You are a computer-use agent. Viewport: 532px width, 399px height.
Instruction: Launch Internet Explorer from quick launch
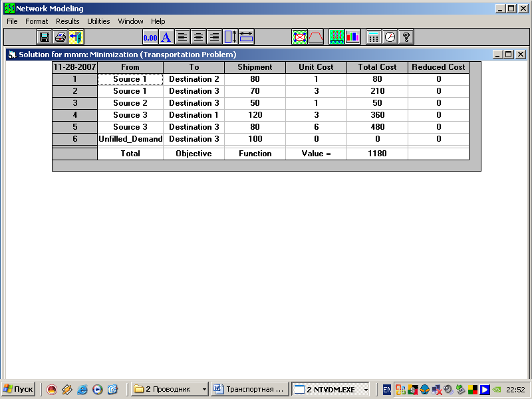coord(82,389)
